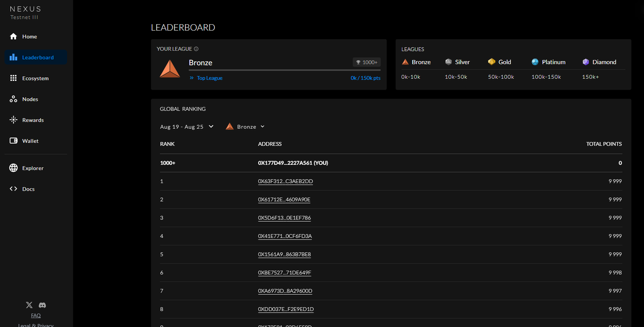644x327 pixels.
Task: Click the Leaderboard bar chart icon
Action: [x=13, y=57]
